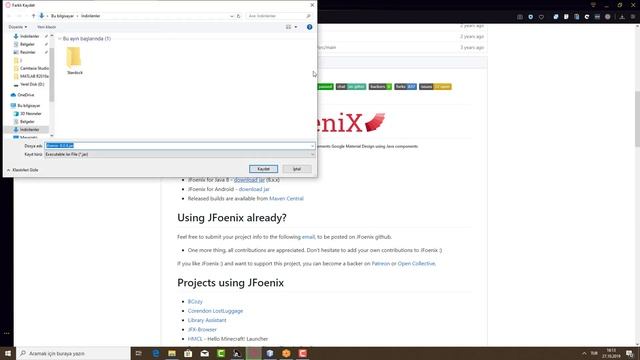Open the Library Assistant project link
The height and width of the screenshot is (360, 640).
coord(207,320)
